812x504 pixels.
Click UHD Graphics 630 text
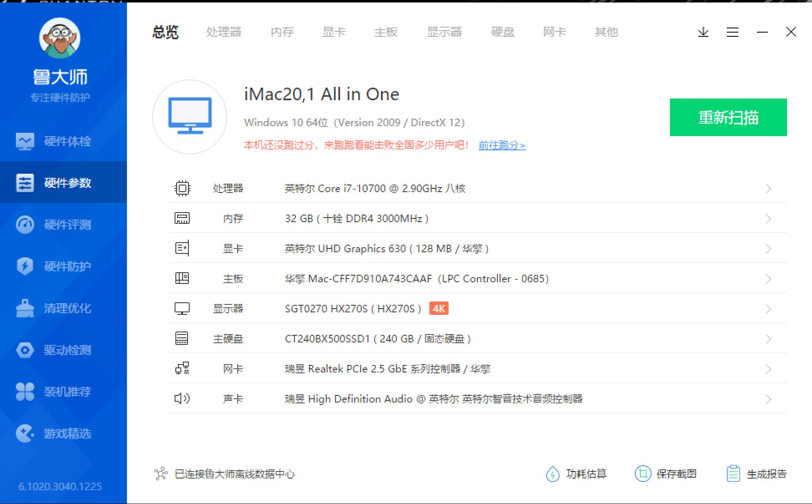coord(387,248)
